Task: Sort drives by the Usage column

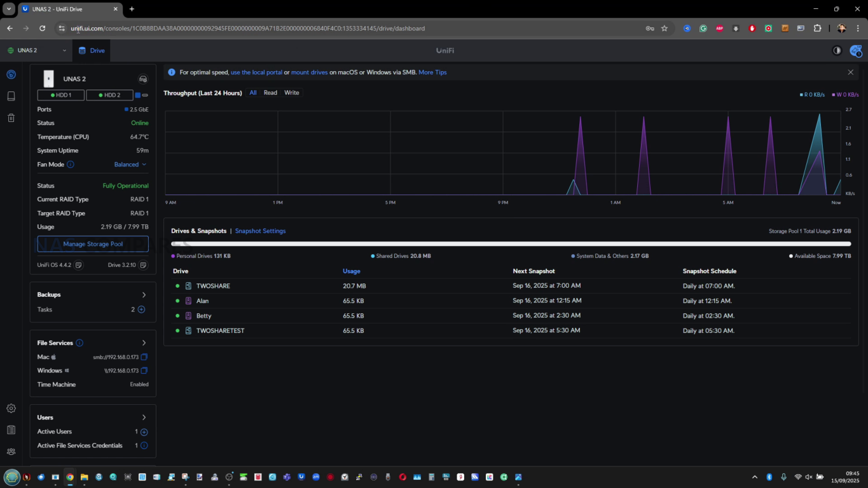Action: click(352, 271)
